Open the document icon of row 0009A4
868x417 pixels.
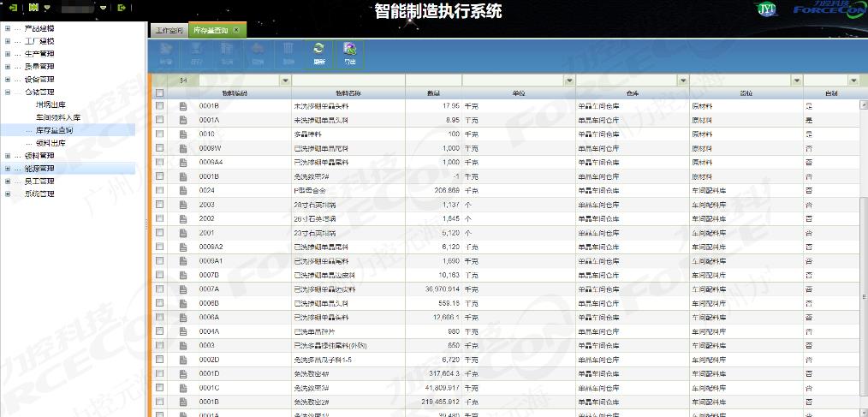click(x=183, y=162)
